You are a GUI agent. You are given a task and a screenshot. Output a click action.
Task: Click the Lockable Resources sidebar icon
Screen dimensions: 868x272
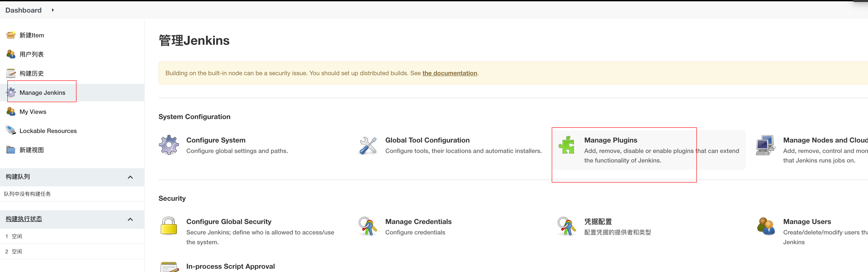coord(10,130)
